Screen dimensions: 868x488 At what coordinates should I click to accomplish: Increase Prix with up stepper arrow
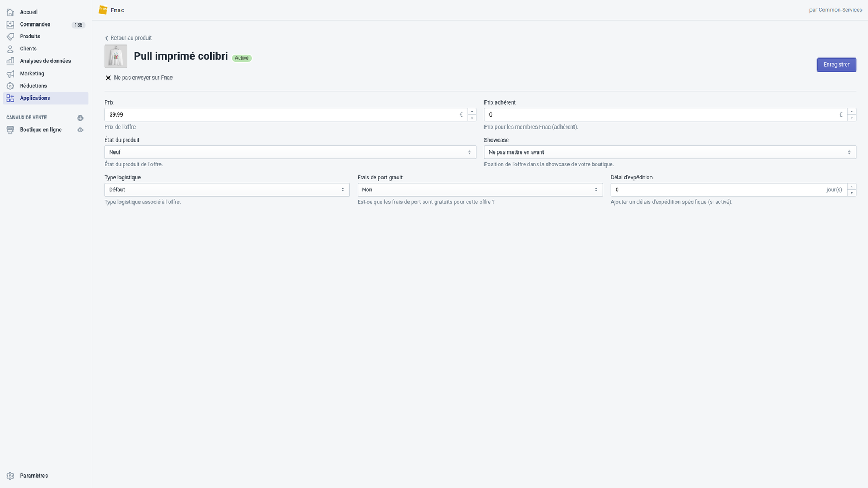[x=472, y=112]
